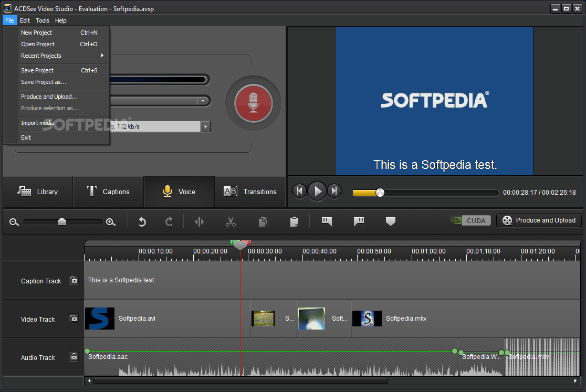Open the Tools menu
586x392 pixels.
pyautogui.click(x=42, y=20)
